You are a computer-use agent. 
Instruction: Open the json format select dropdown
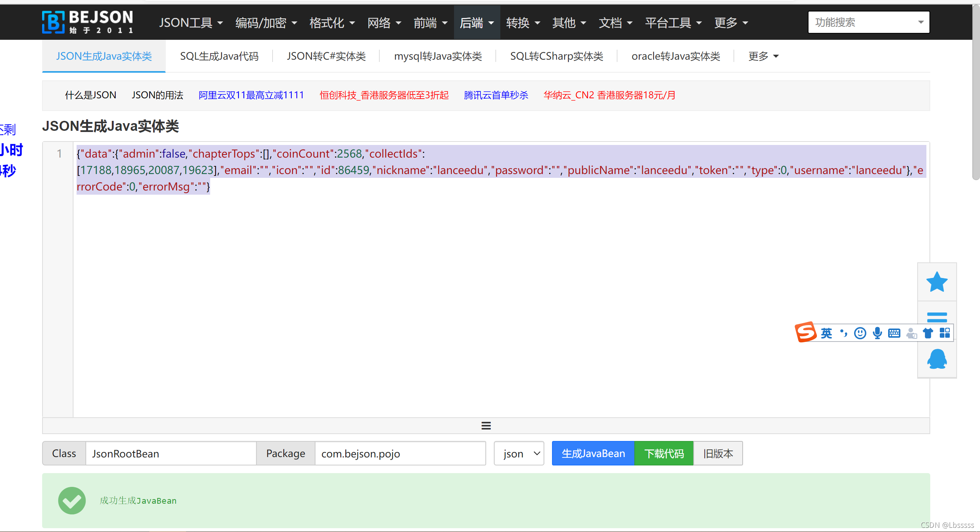point(519,454)
